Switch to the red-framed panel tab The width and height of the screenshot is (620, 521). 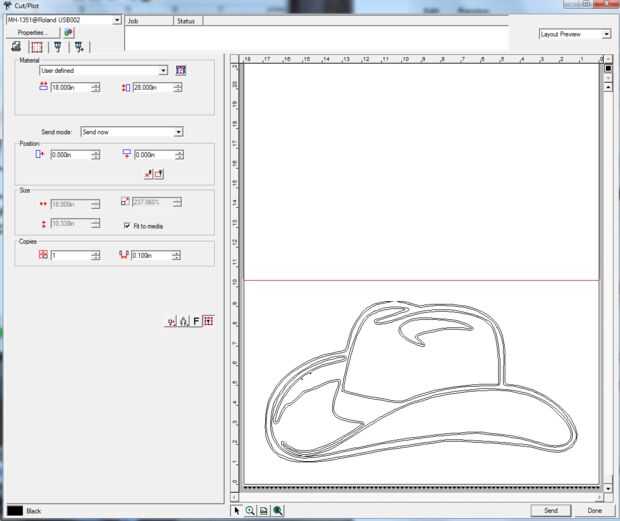(x=37, y=46)
